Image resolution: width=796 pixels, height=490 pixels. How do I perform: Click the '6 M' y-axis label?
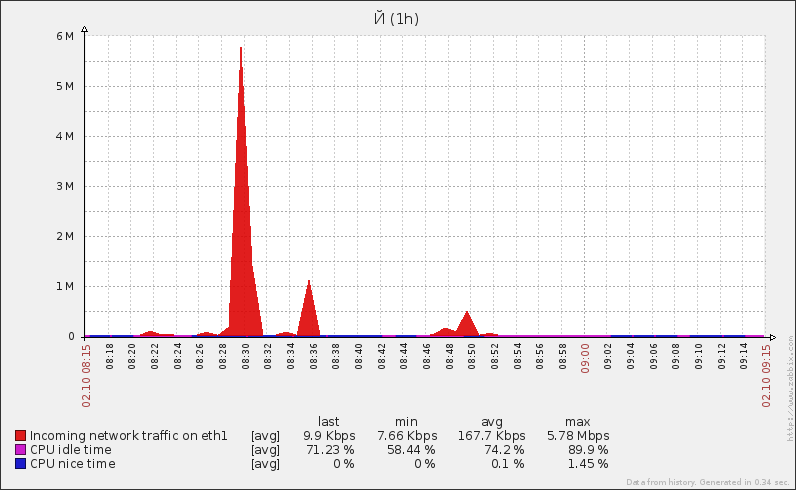(65, 36)
